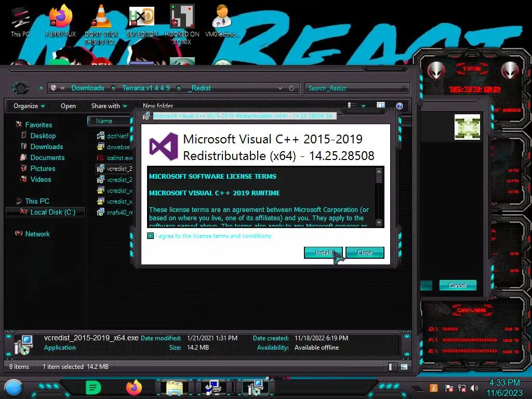Refresh the Explorer address bar

291,88
